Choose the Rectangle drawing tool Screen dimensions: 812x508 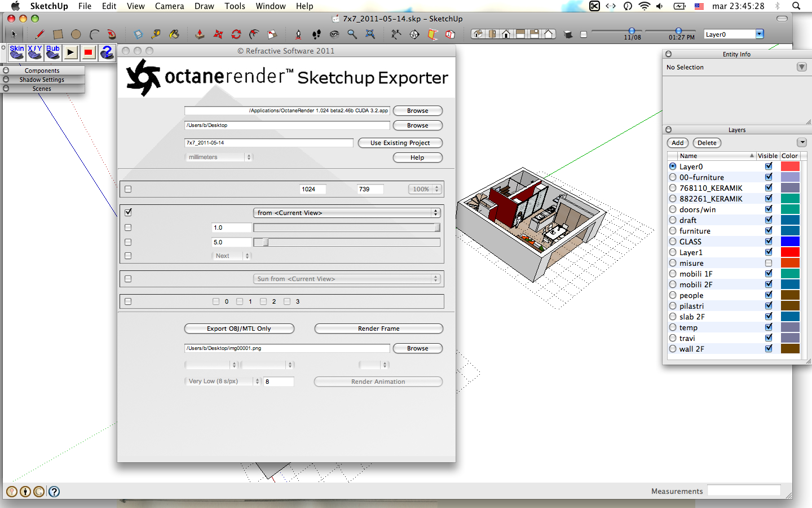[x=58, y=34]
